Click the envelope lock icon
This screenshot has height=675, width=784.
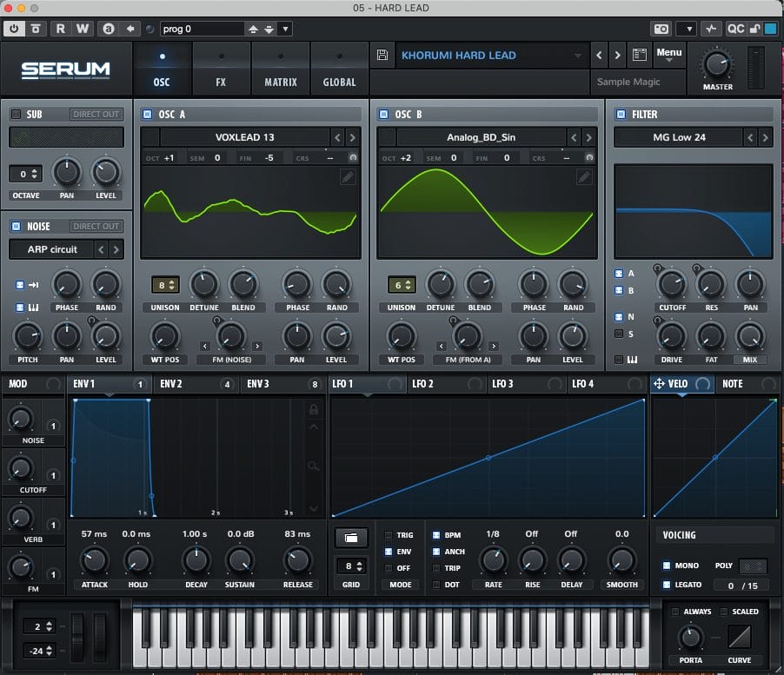point(314,410)
